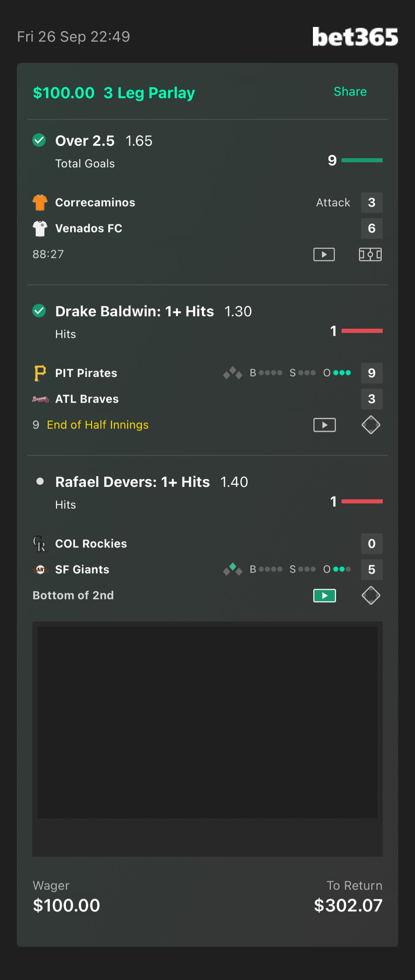Tap the PIT Pirates team logo
Viewport: 415px width, 980px height.
click(40, 373)
